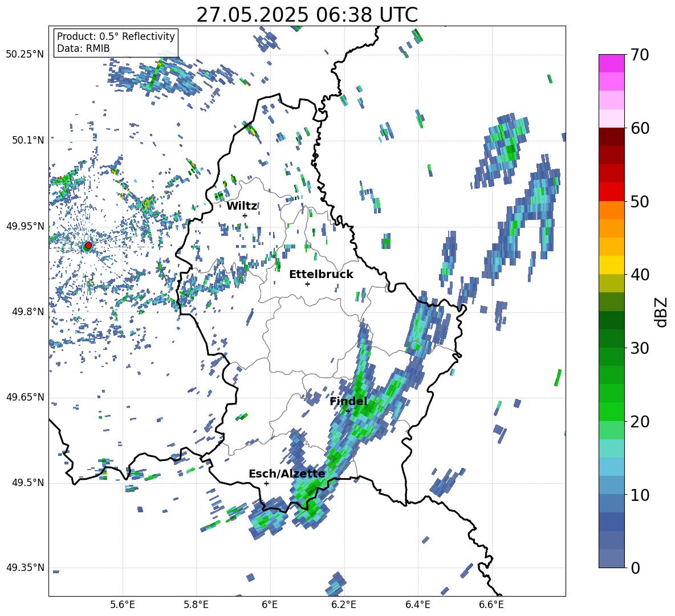Pick the light blue swatch just above 10 dBZ

[612, 486]
